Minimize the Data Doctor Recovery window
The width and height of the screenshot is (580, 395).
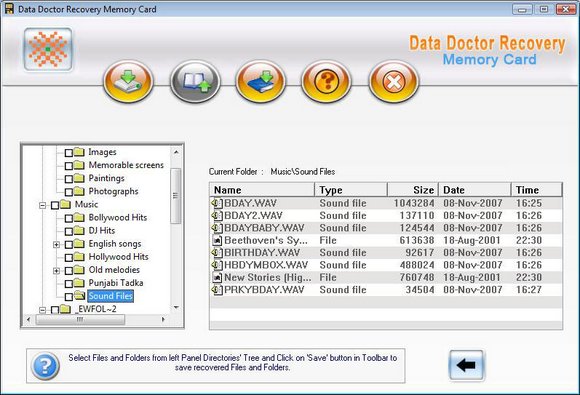[522, 9]
